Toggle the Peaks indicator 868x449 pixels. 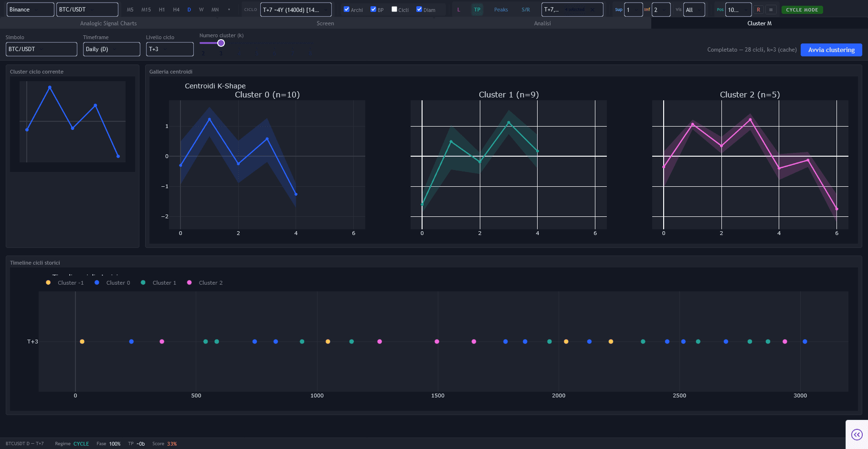[501, 10]
